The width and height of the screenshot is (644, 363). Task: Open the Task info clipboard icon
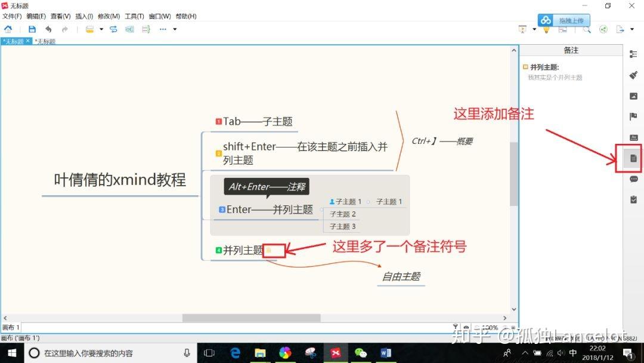pyautogui.click(x=633, y=199)
